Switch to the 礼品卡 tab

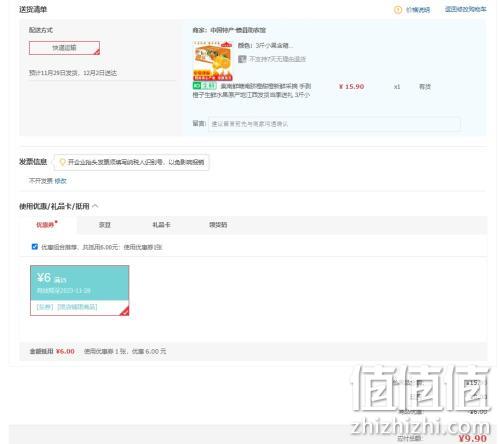coord(161,225)
